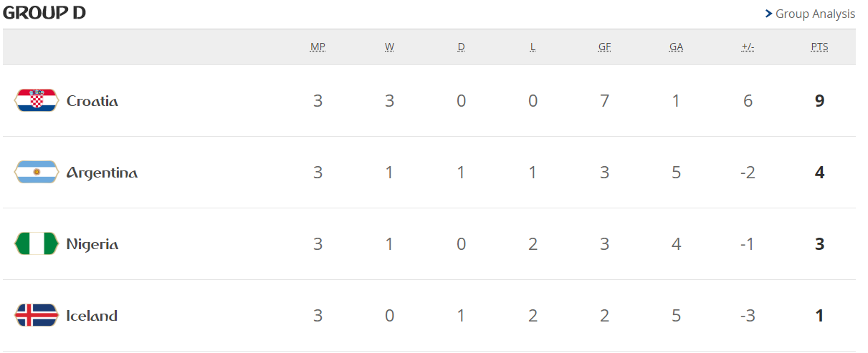The height and width of the screenshot is (353, 868).
Task: Click the MP column header
Action: (x=318, y=47)
